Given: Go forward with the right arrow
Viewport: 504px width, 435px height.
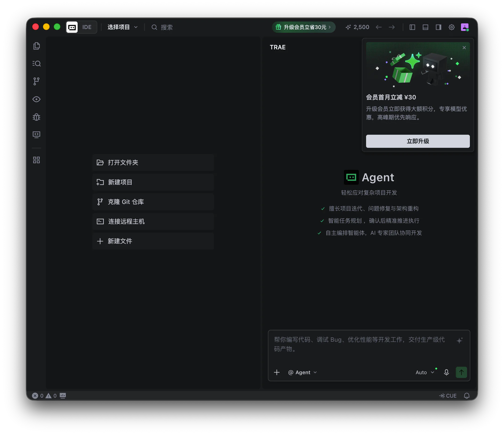Looking at the screenshot, I should point(392,27).
